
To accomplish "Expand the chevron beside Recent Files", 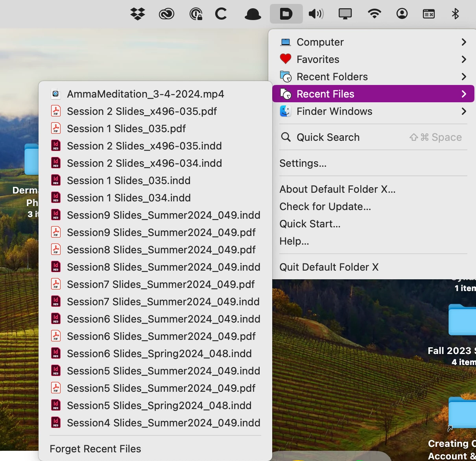I will (464, 94).
